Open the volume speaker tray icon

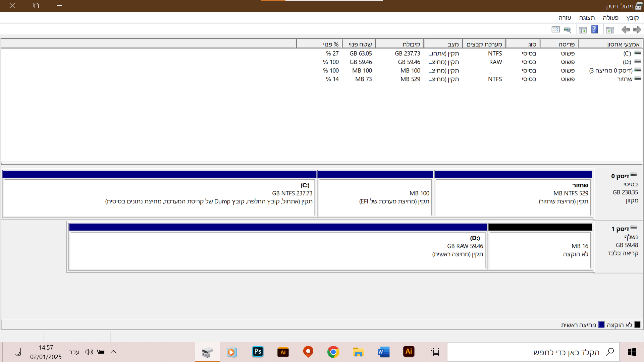(x=89, y=352)
